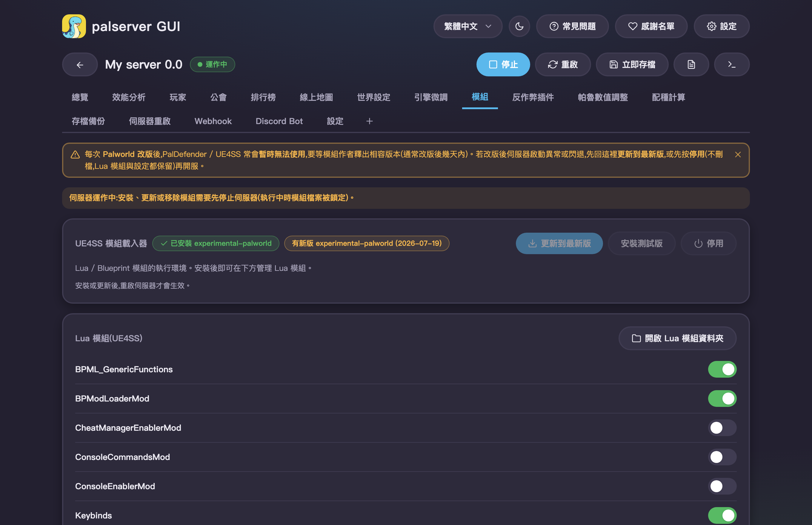
Task: Disable UE4SS with 停用 button
Action: point(709,243)
